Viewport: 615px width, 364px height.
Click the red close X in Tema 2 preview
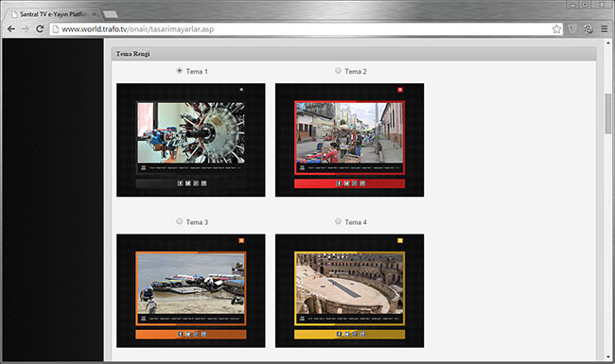coord(400,90)
